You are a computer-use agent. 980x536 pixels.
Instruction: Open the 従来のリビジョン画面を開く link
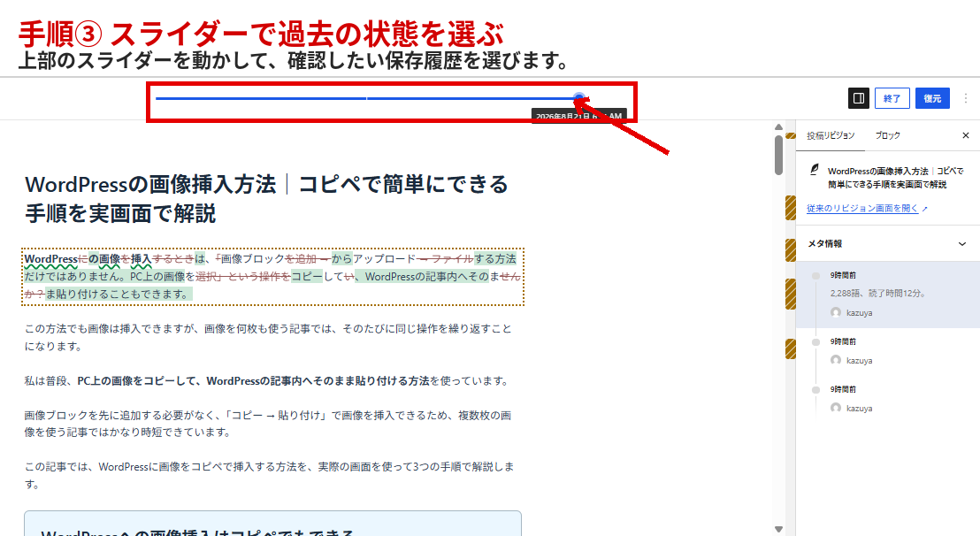(x=866, y=209)
